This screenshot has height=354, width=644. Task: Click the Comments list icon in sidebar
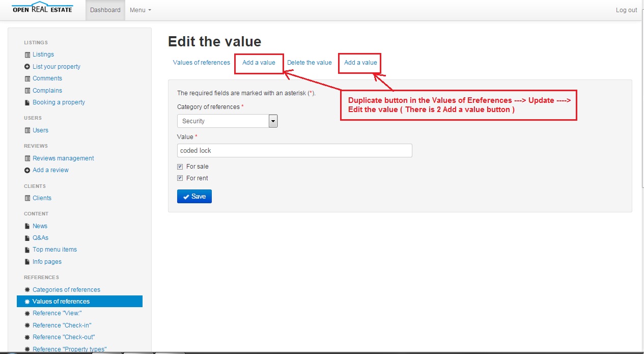27,78
